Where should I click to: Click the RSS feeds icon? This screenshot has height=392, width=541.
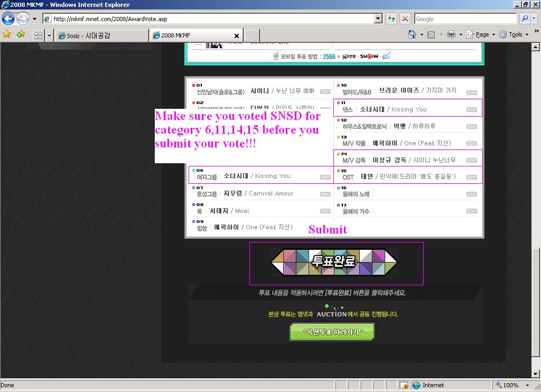431,35
